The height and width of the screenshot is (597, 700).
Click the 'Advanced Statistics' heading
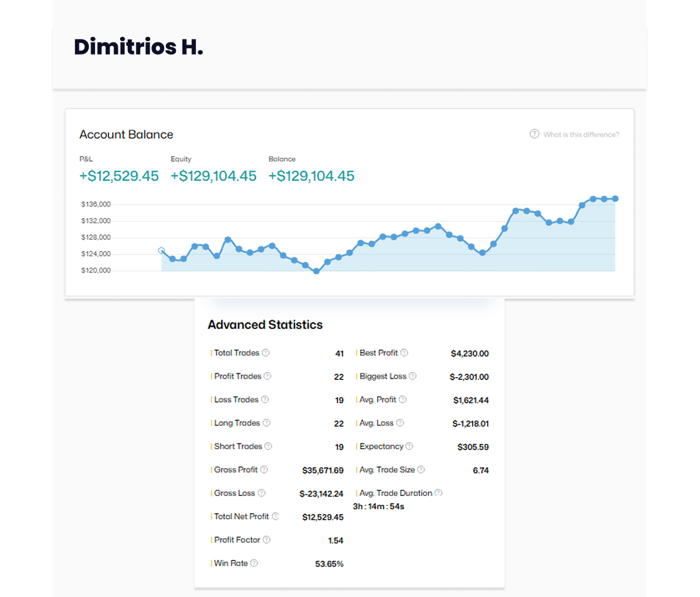(x=265, y=325)
